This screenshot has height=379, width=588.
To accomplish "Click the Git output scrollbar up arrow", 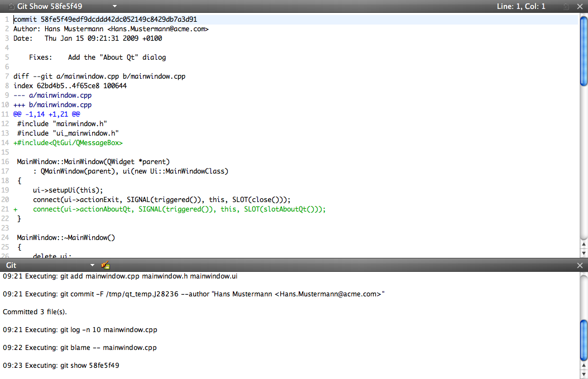I will point(584,366).
